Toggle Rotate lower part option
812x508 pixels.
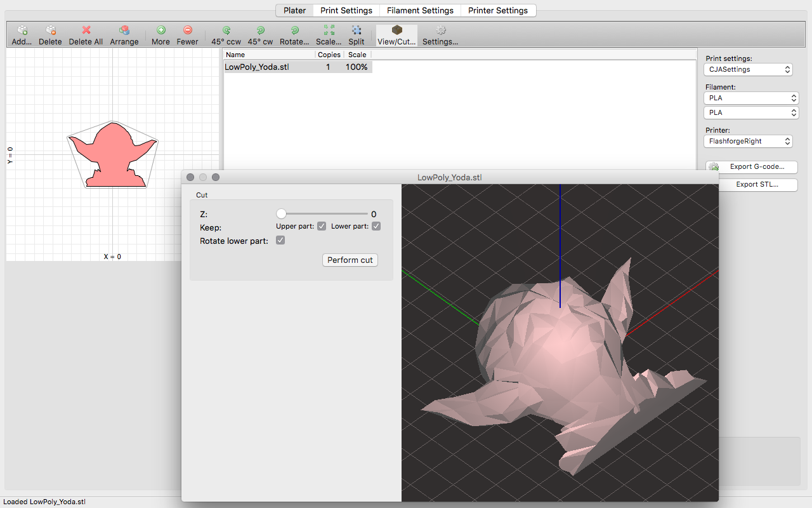280,240
